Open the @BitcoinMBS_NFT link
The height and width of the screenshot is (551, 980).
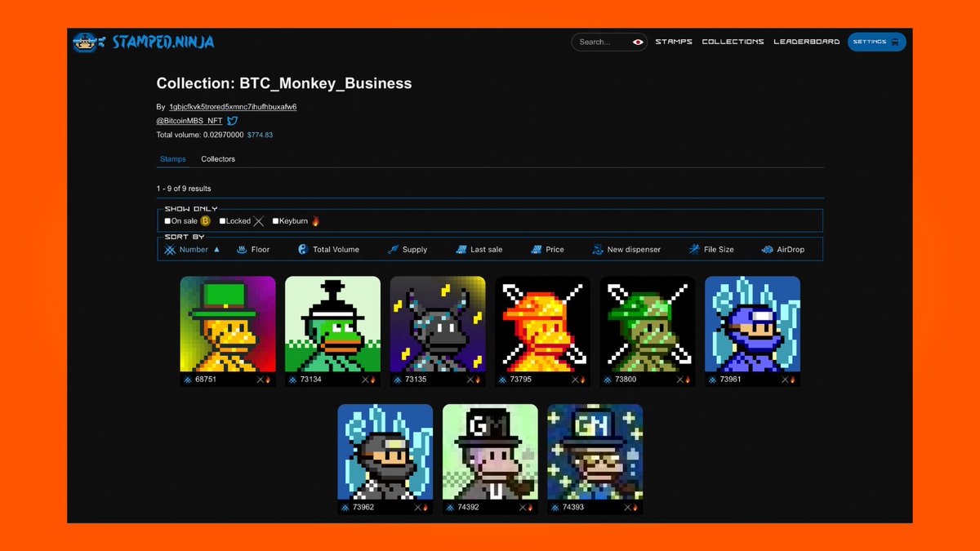click(189, 121)
